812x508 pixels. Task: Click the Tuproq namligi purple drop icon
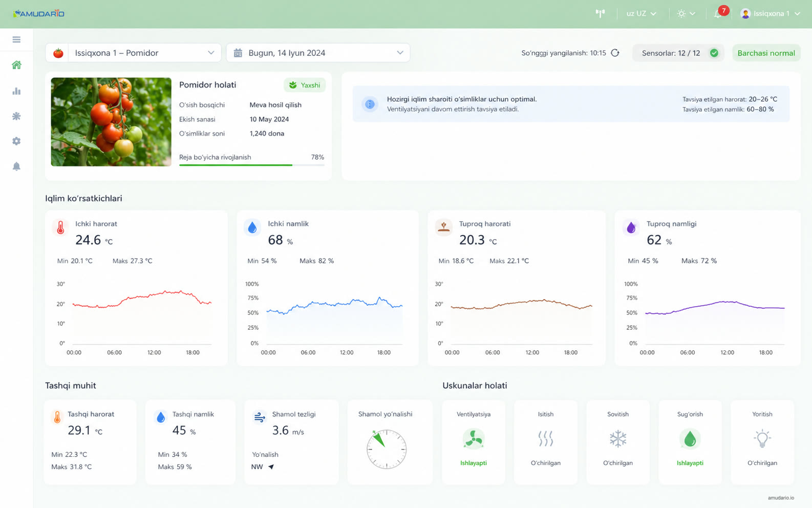point(631,227)
